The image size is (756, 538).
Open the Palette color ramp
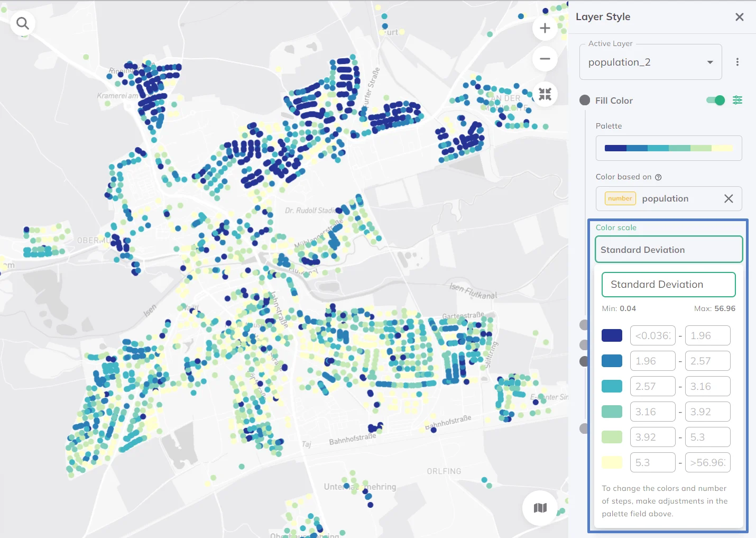tap(669, 148)
